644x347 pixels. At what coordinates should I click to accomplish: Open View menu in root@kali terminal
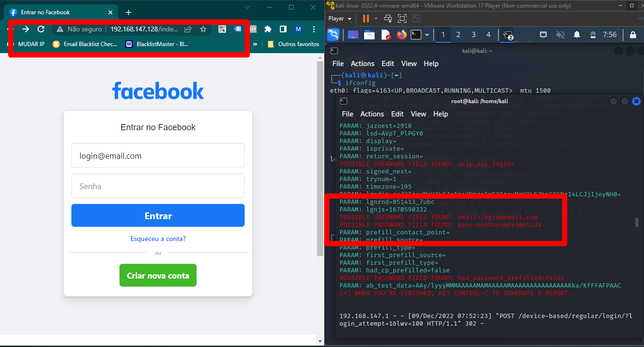pyautogui.click(x=418, y=114)
